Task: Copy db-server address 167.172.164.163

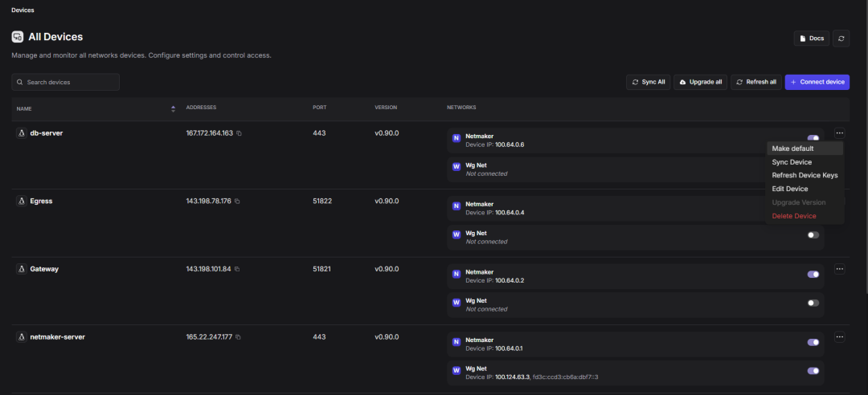Action: pyautogui.click(x=239, y=133)
